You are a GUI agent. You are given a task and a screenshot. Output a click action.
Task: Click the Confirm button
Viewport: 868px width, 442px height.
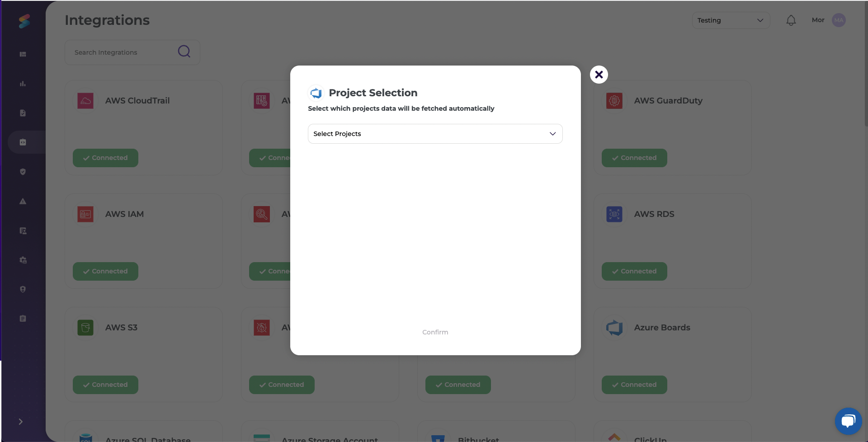point(435,332)
